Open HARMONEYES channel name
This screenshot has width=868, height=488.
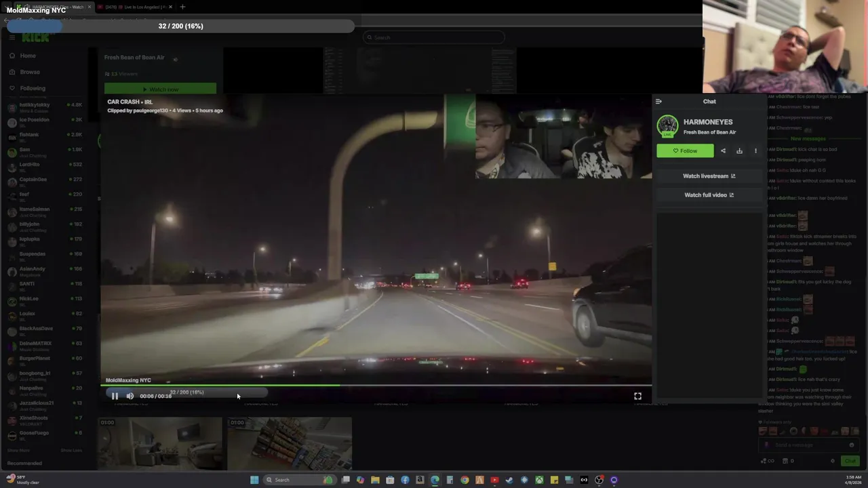point(708,122)
